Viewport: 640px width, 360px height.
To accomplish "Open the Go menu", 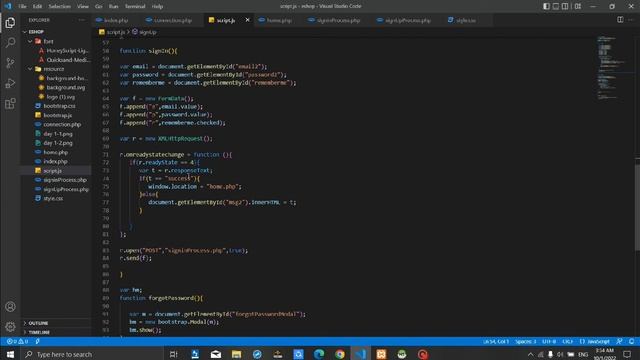I will [99, 6].
